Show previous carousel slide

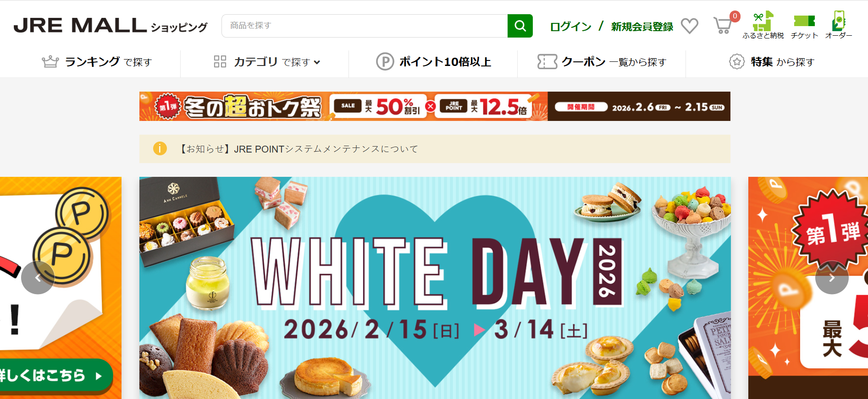point(38,278)
